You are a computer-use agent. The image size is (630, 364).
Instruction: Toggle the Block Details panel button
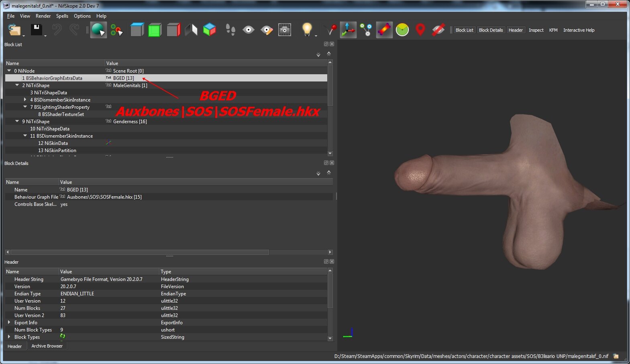pos(491,30)
